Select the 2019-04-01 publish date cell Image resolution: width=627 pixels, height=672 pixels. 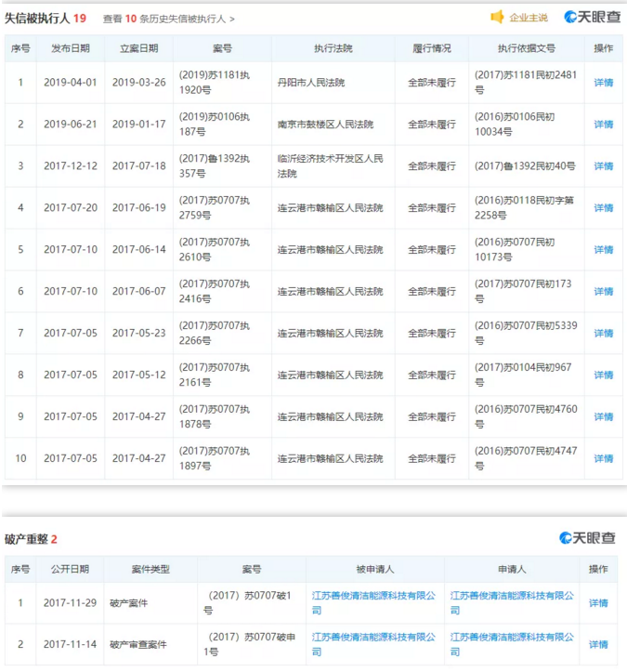(x=71, y=83)
